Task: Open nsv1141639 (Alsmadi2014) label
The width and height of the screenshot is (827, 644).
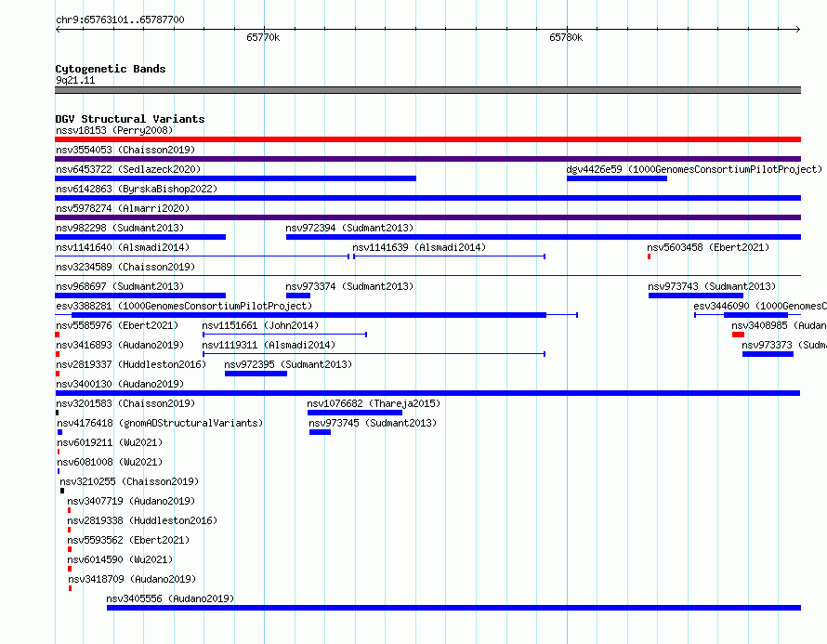Action: coord(419,247)
